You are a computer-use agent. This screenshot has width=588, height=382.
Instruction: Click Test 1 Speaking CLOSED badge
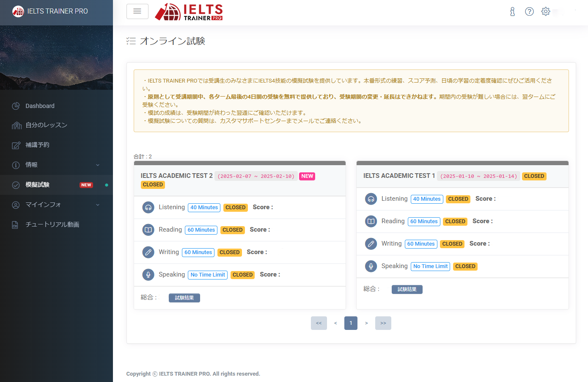[x=465, y=266]
